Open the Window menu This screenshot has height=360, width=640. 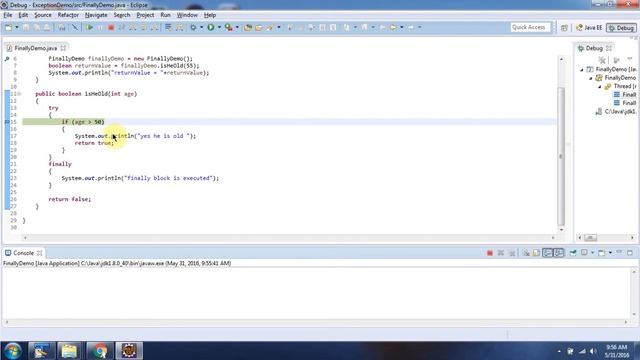pyautogui.click(x=187, y=15)
